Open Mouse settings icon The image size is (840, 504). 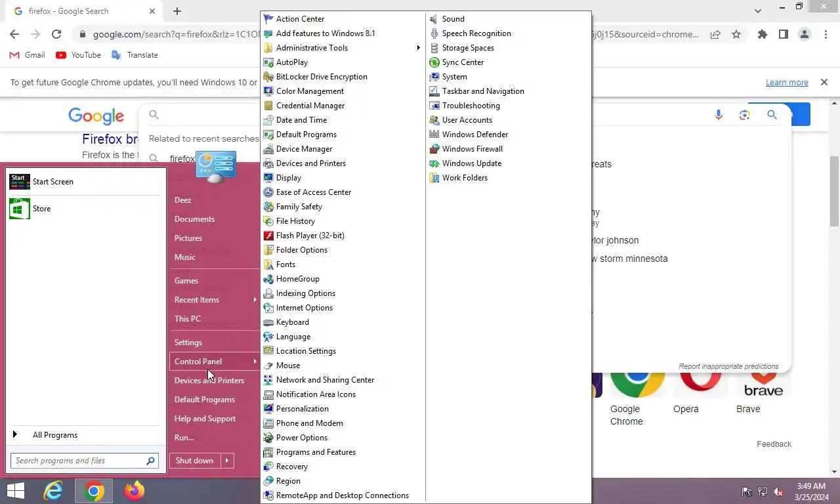click(x=268, y=366)
